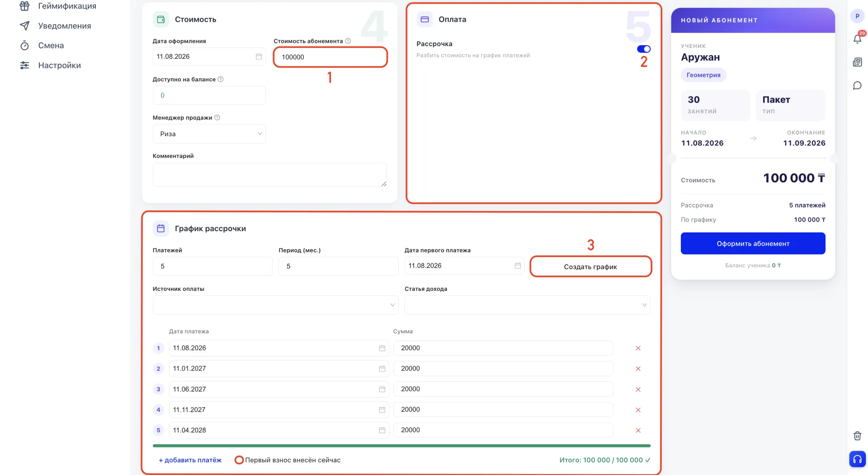Click the Настройки sliders icon

pyautogui.click(x=24, y=65)
